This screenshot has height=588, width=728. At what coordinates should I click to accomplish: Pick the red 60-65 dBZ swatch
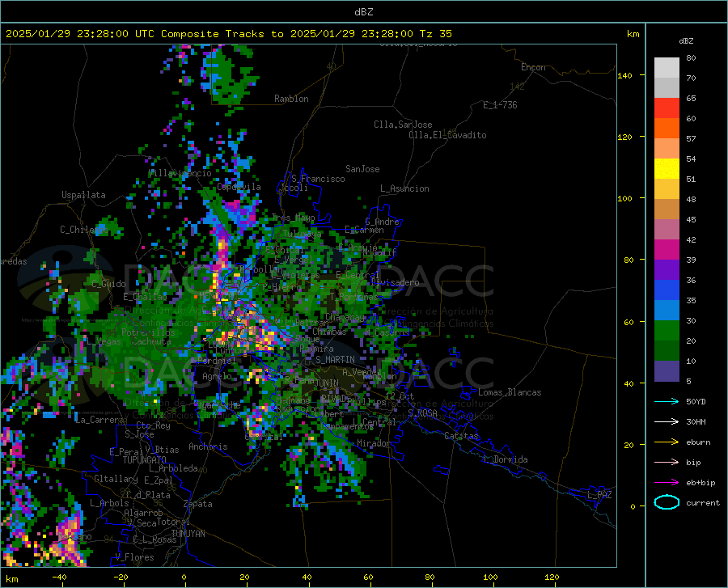pyautogui.click(x=667, y=108)
